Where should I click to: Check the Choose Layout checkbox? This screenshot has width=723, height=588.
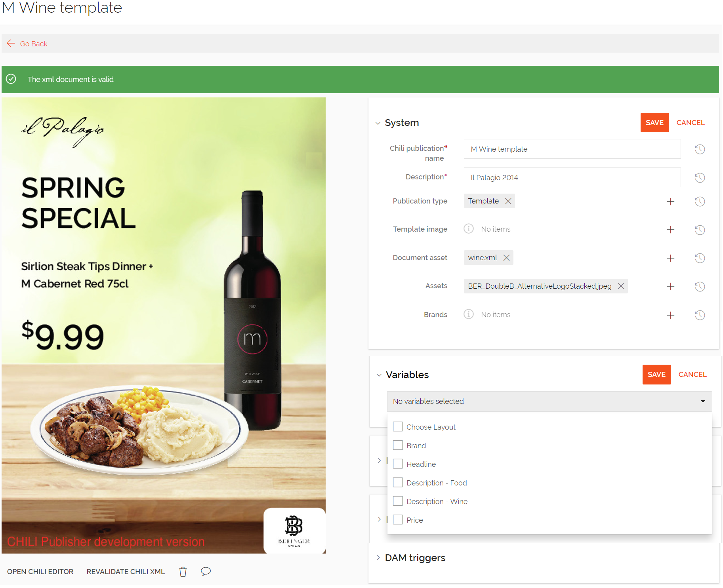click(x=398, y=427)
